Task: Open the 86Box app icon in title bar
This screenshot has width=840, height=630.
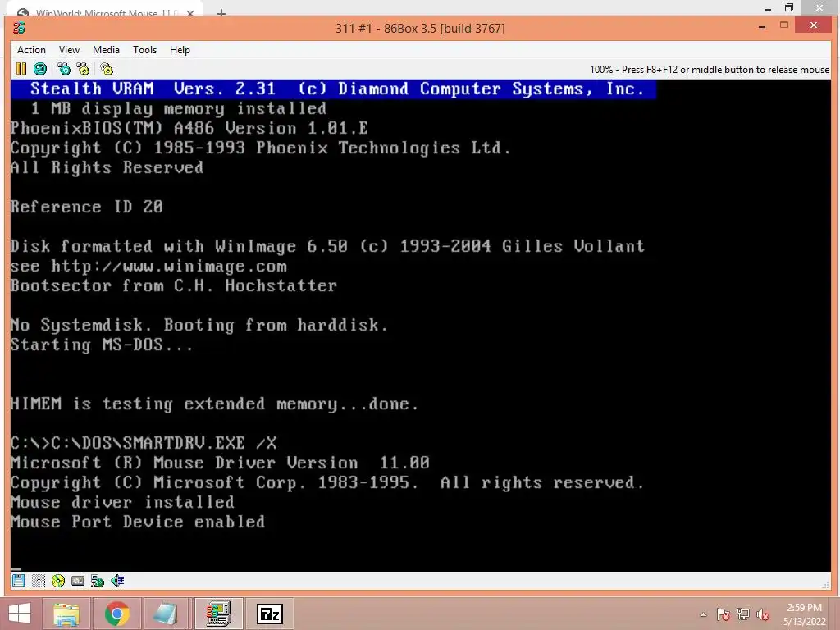Action: pyautogui.click(x=20, y=28)
